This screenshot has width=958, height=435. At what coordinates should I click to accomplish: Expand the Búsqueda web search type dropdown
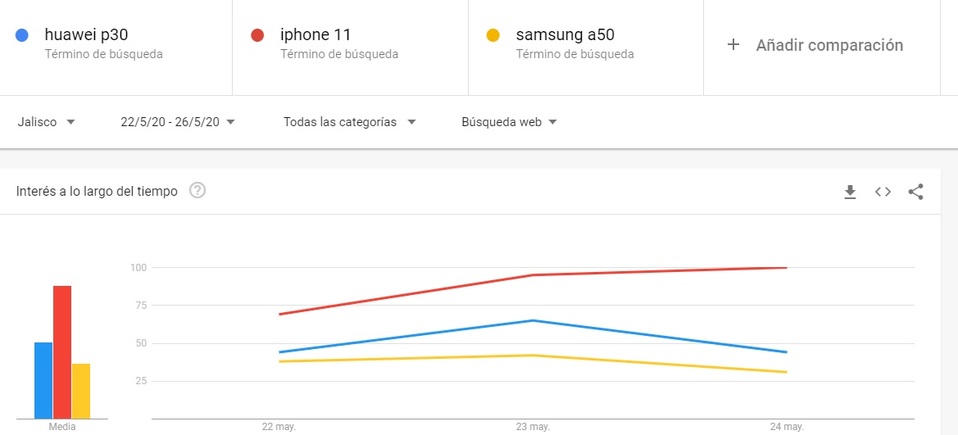point(509,122)
